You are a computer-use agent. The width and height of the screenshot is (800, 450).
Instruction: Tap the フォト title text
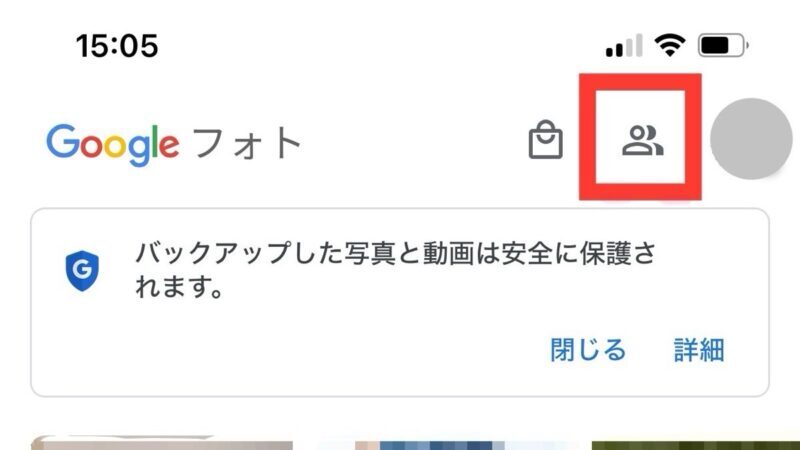[247, 143]
